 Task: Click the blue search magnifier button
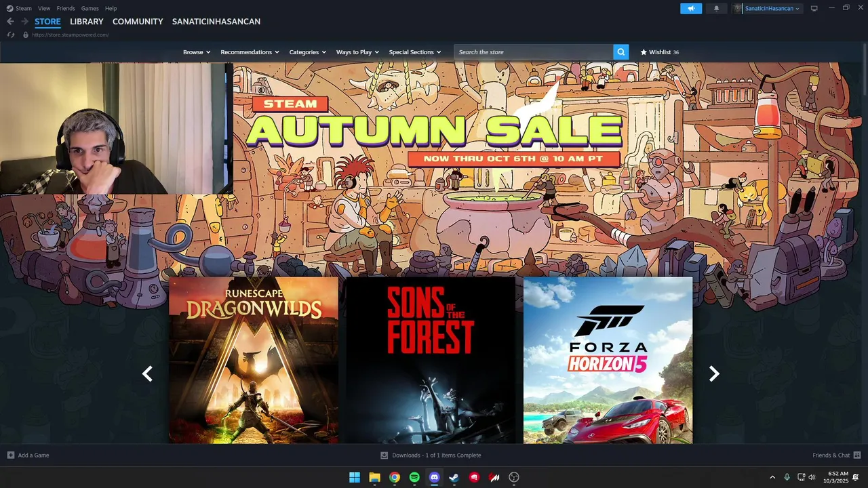coord(620,52)
